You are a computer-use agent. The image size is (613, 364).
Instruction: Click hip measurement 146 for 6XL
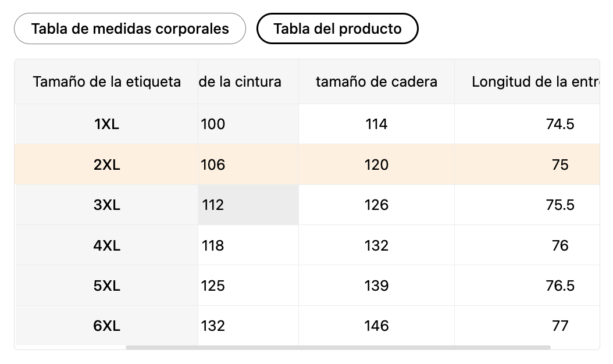click(x=376, y=326)
